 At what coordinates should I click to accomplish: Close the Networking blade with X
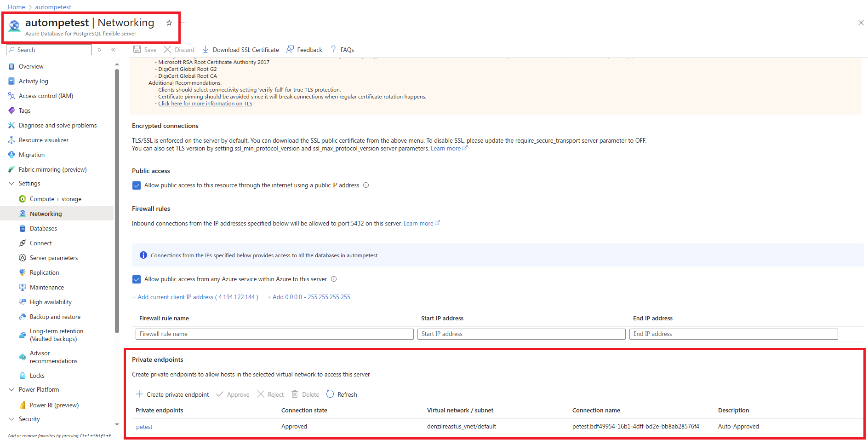[861, 23]
